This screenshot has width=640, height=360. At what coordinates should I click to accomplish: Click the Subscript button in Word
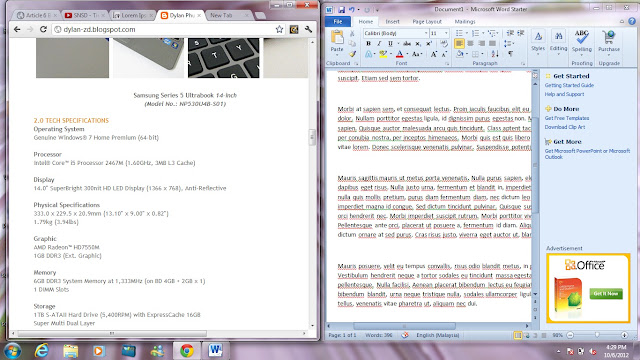click(418, 43)
